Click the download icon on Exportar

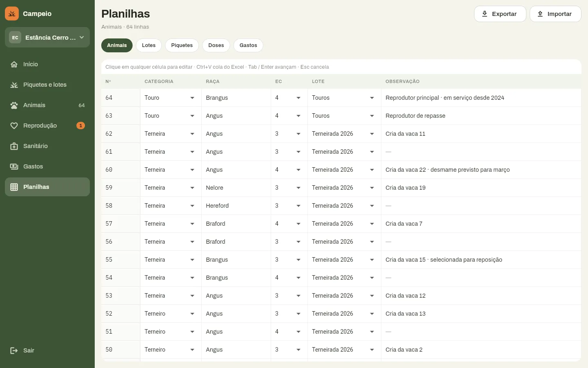click(485, 14)
